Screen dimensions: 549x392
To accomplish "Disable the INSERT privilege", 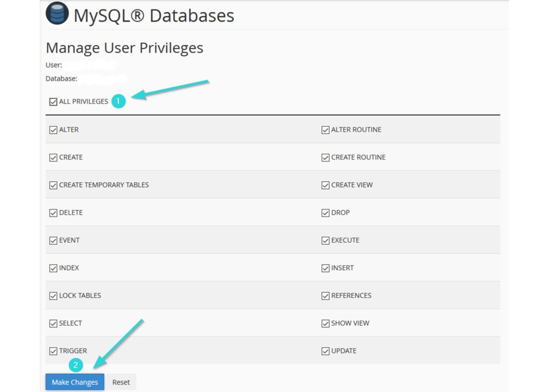I will (x=325, y=268).
